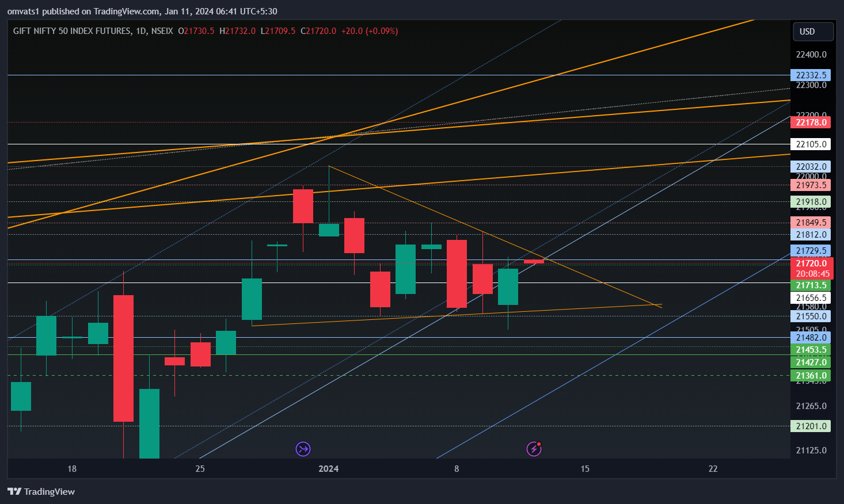The image size is (844, 504).
Task: Click the light green 21201.0 price label
Action: click(811, 426)
